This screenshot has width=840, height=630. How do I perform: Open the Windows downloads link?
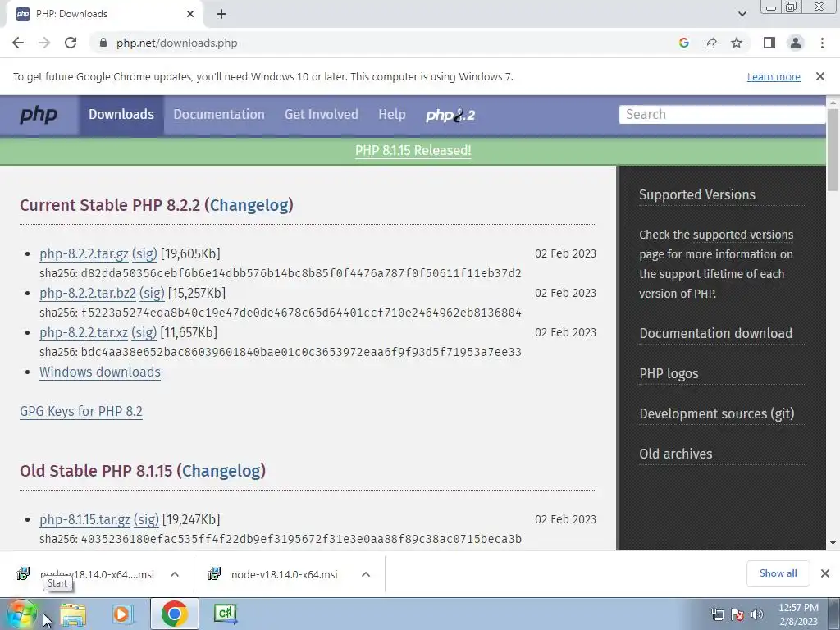point(100,372)
